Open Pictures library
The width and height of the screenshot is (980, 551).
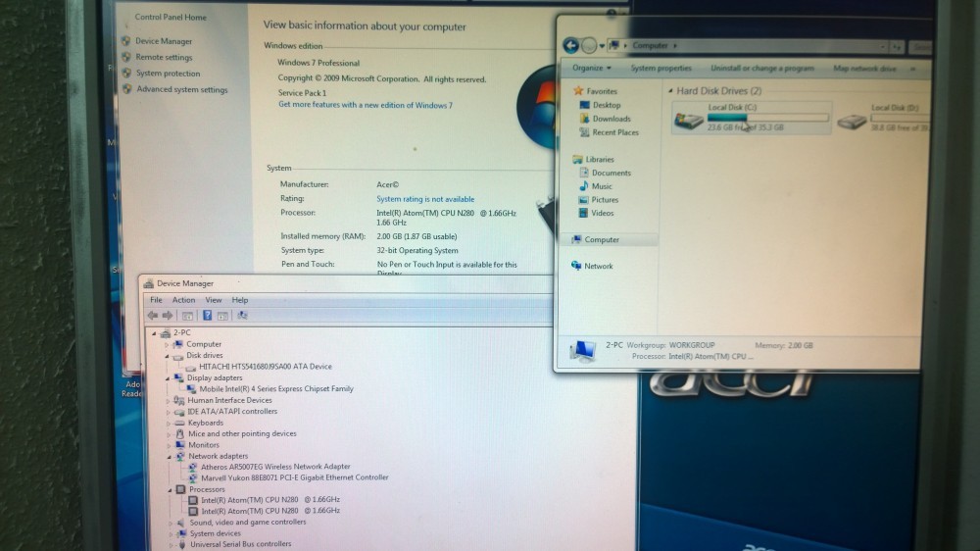pos(605,200)
